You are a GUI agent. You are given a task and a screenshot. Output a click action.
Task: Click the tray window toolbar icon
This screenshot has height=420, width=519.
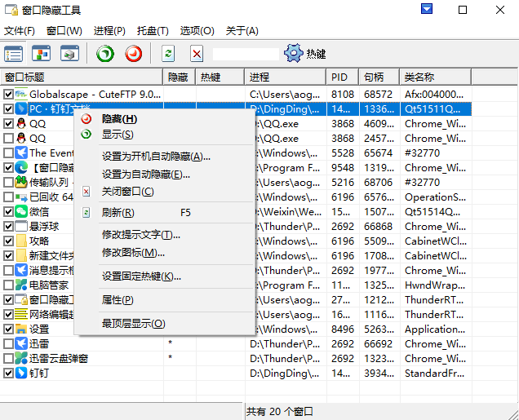69,54
